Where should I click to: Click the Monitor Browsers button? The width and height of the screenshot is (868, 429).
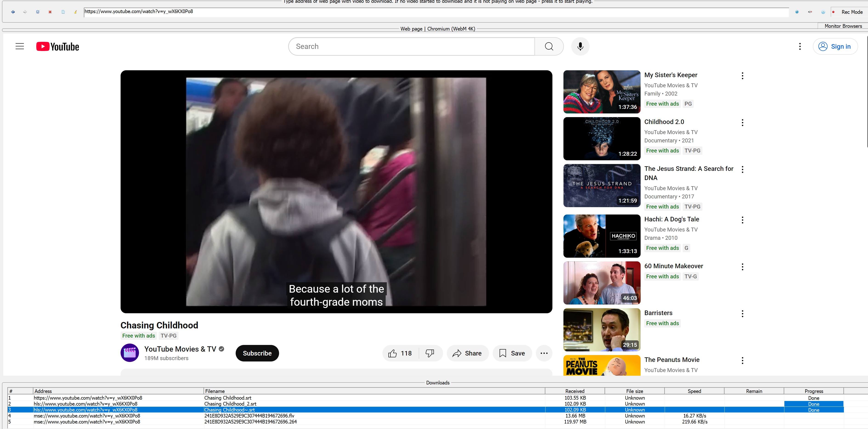(843, 26)
